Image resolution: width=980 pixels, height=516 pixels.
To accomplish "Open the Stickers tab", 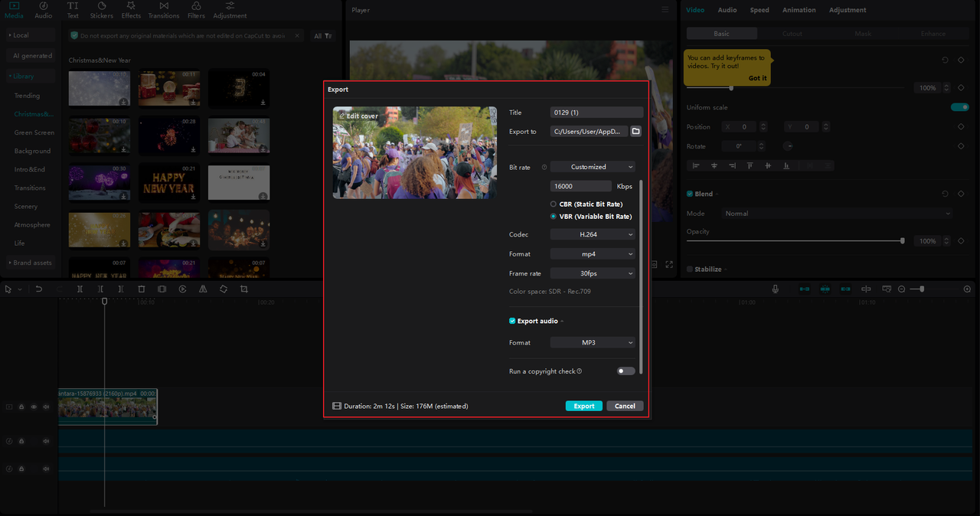I will click(102, 10).
